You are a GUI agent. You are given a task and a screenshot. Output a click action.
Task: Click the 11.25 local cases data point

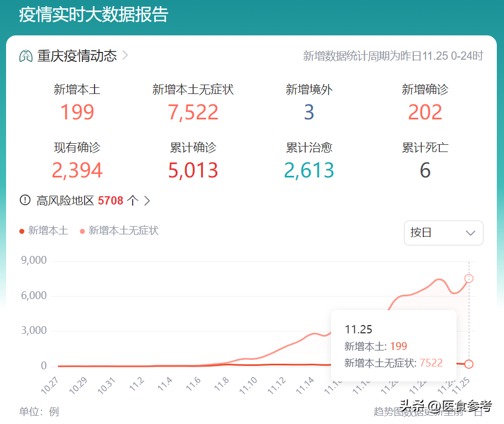click(469, 364)
